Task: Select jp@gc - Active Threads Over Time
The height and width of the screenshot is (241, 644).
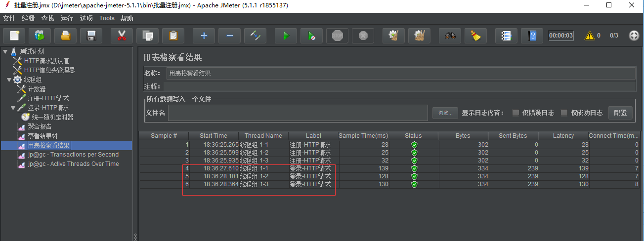Action: tap(73, 164)
